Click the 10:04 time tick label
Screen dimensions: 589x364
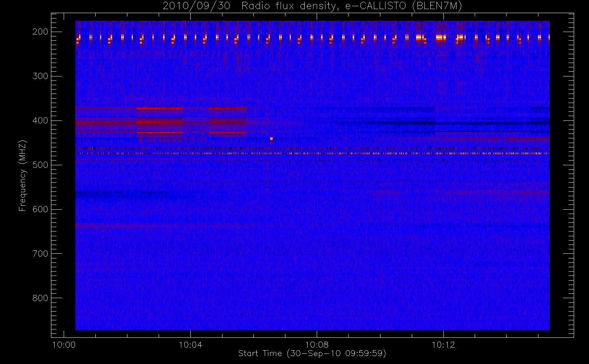190,345
